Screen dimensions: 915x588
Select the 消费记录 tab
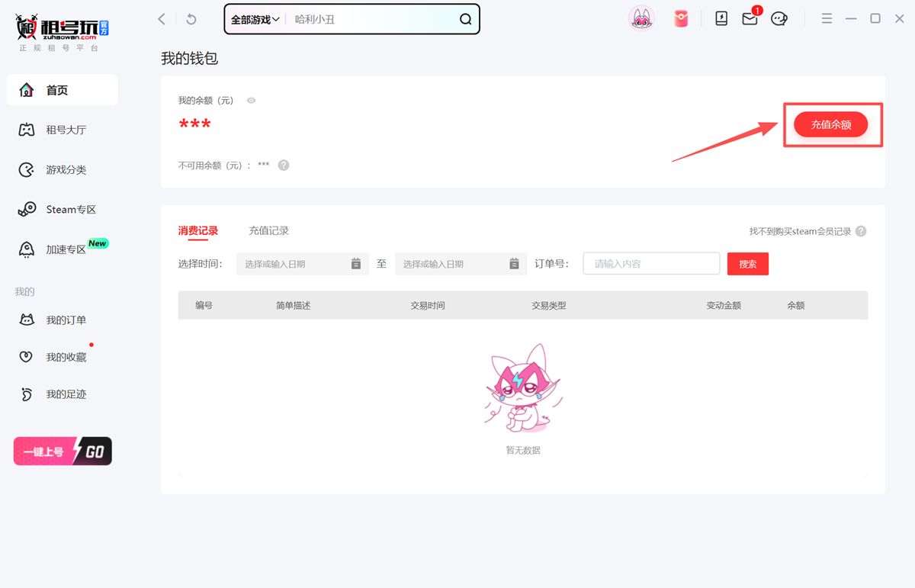(198, 231)
